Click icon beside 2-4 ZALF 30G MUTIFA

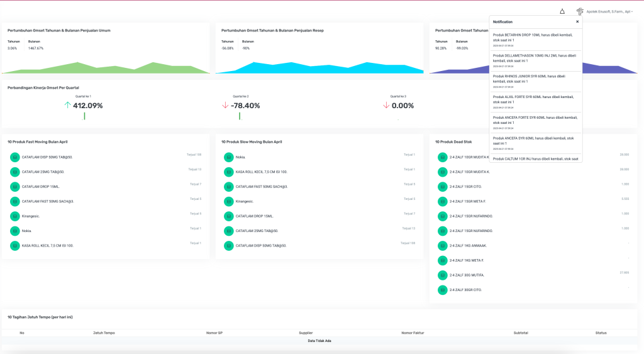[442, 275]
